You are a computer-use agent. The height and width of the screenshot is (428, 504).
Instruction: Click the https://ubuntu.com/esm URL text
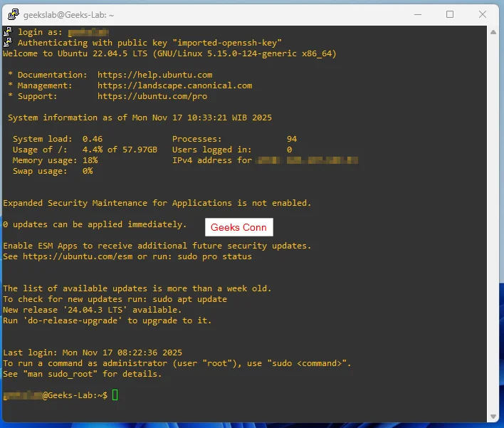(x=78, y=256)
